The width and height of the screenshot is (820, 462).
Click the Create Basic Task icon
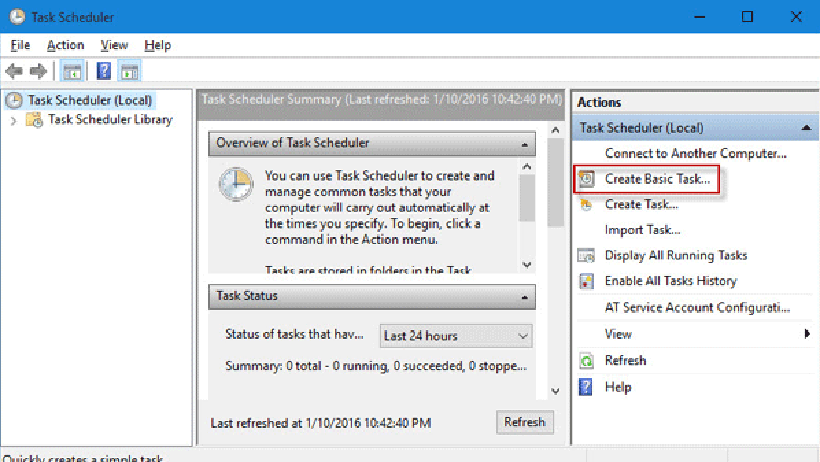pyautogui.click(x=586, y=179)
